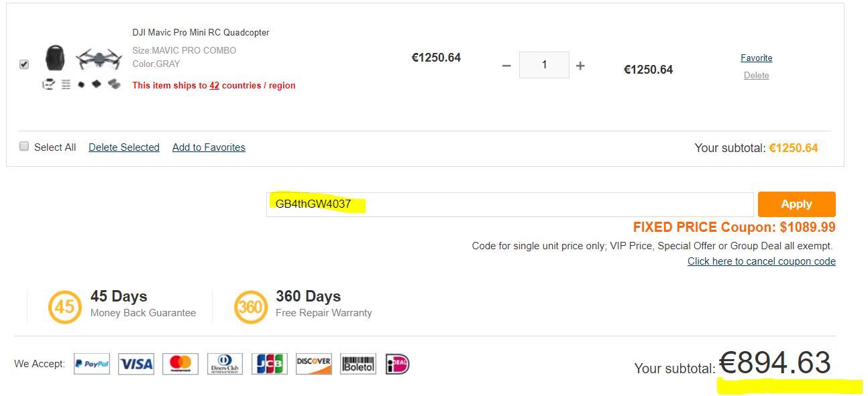Select the Boleto payment icon
The image size is (868, 396).
[358, 364]
